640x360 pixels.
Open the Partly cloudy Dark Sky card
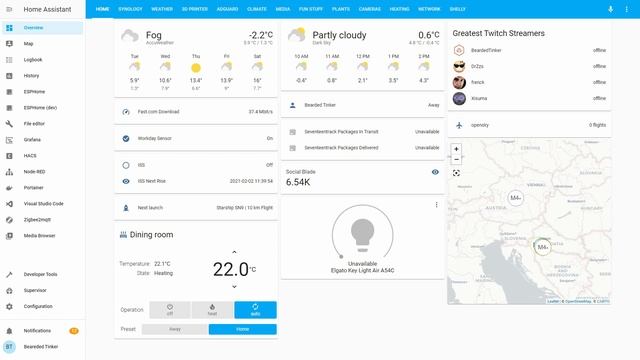pos(362,56)
